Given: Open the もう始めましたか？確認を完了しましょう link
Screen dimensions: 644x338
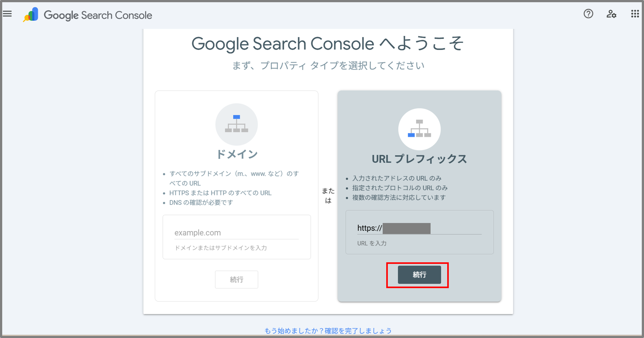Looking at the screenshot, I should coord(328,331).
